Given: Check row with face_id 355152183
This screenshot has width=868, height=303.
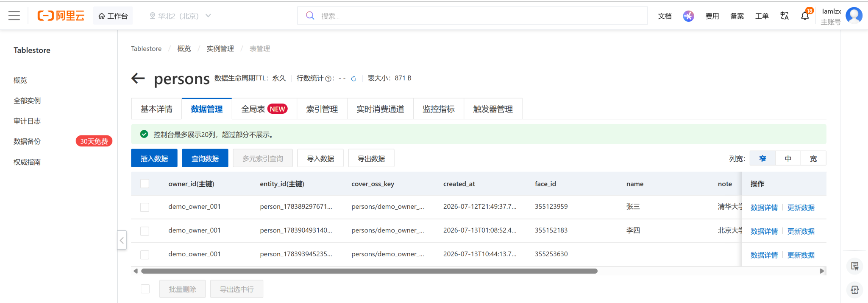Looking at the screenshot, I should (145, 231).
